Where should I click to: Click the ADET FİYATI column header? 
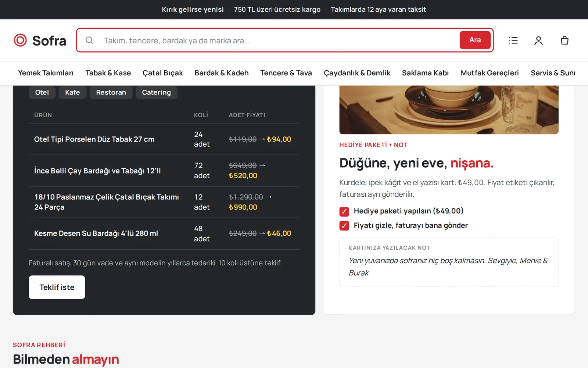click(x=247, y=115)
